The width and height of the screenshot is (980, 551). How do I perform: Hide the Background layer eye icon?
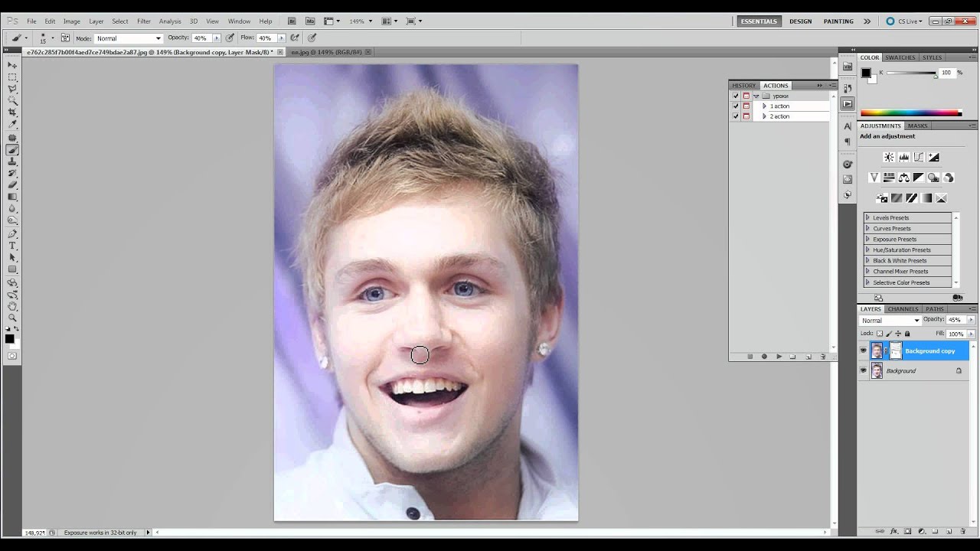tap(864, 371)
